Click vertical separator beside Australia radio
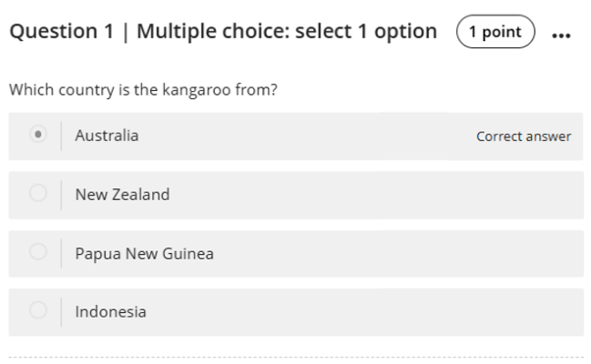 tap(61, 136)
